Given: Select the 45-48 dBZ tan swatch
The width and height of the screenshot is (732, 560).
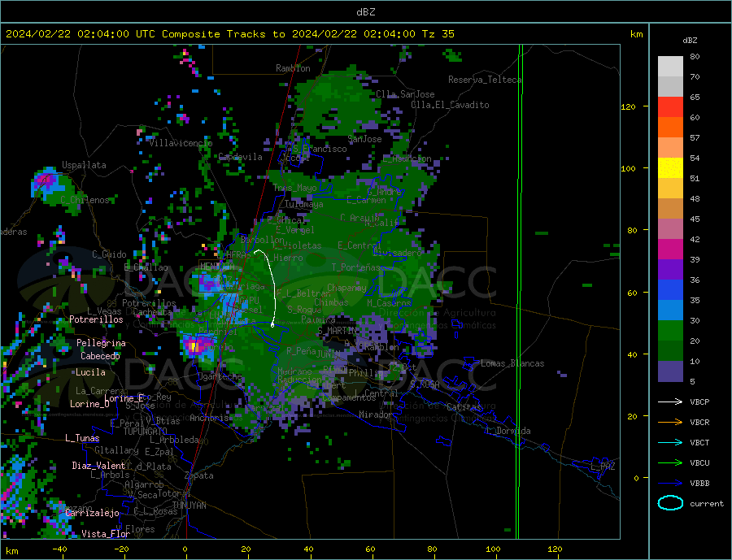Looking at the screenshot, I should 670,209.
